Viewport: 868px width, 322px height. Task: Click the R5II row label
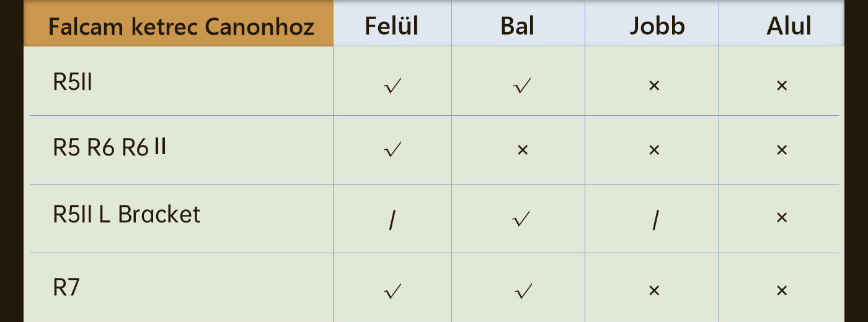[73, 82]
